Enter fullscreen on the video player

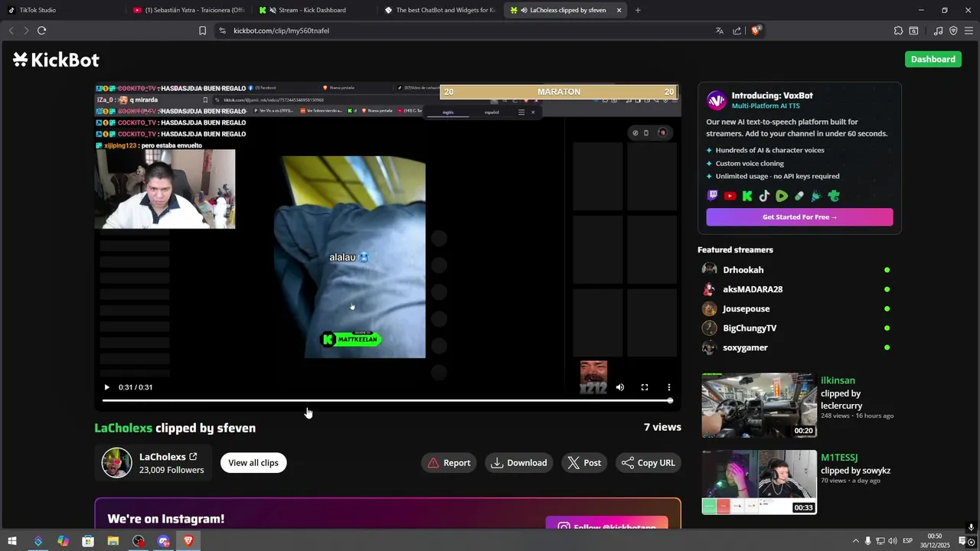coord(645,387)
